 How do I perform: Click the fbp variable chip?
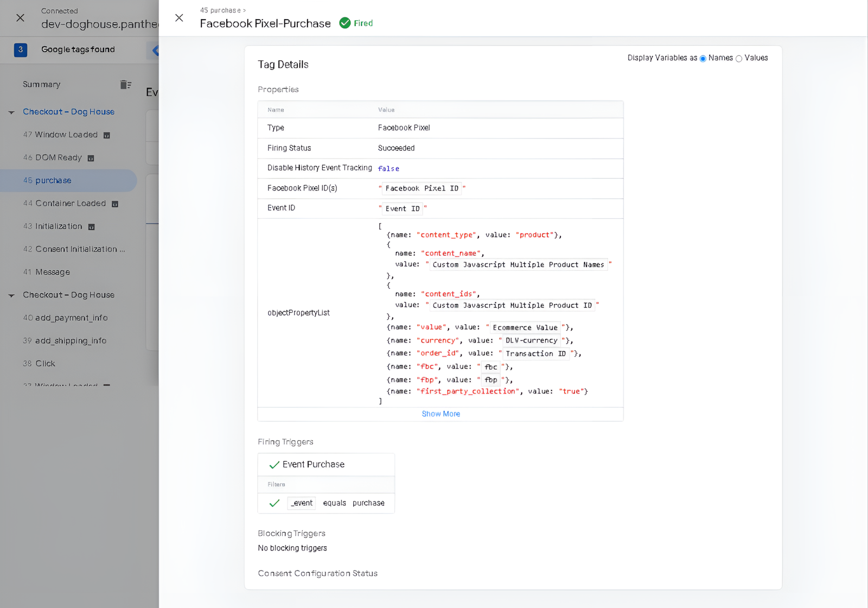(x=491, y=380)
